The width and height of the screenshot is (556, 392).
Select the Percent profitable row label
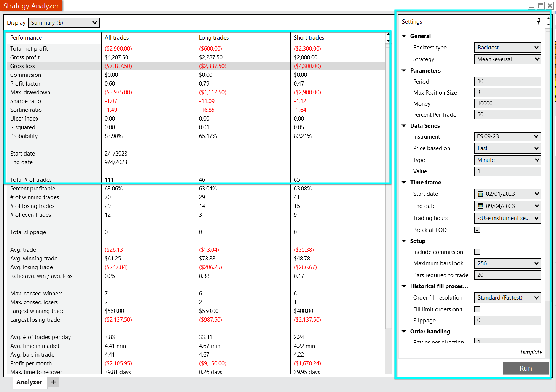pos(33,189)
